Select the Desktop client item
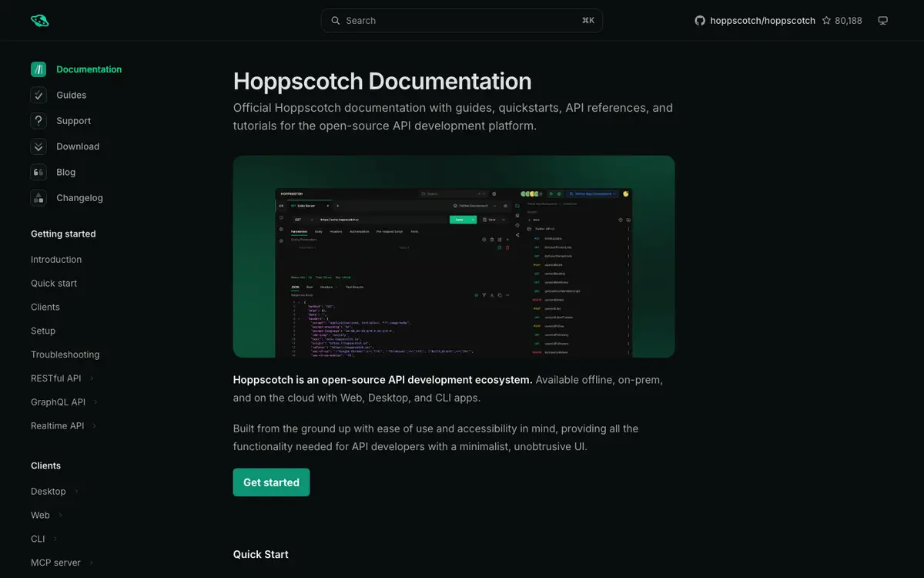 click(x=49, y=492)
